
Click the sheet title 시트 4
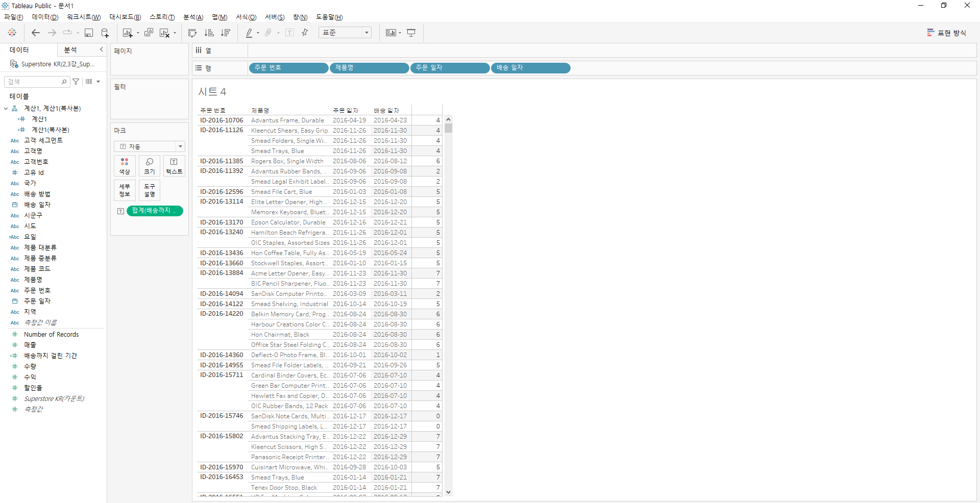click(212, 92)
